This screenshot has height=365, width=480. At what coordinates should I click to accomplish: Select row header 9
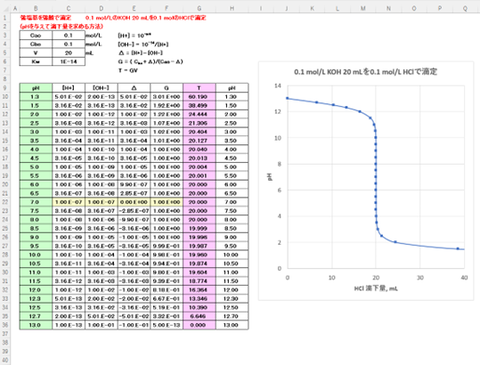5,88
